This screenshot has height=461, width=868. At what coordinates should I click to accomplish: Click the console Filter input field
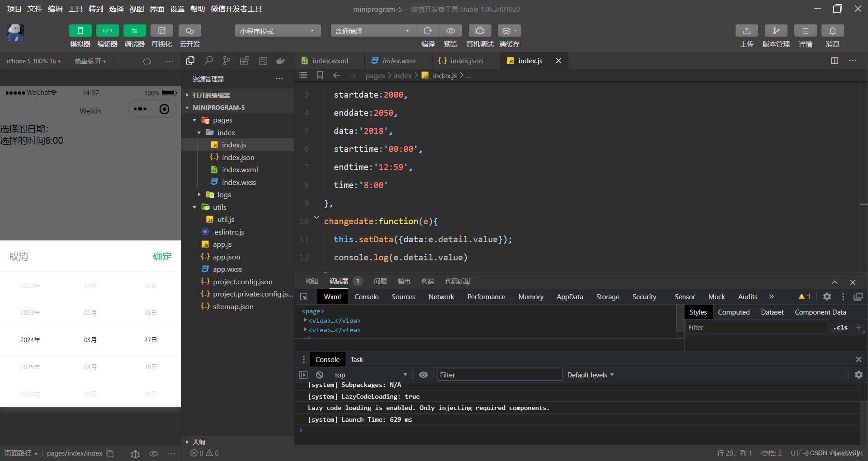click(500, 375)
